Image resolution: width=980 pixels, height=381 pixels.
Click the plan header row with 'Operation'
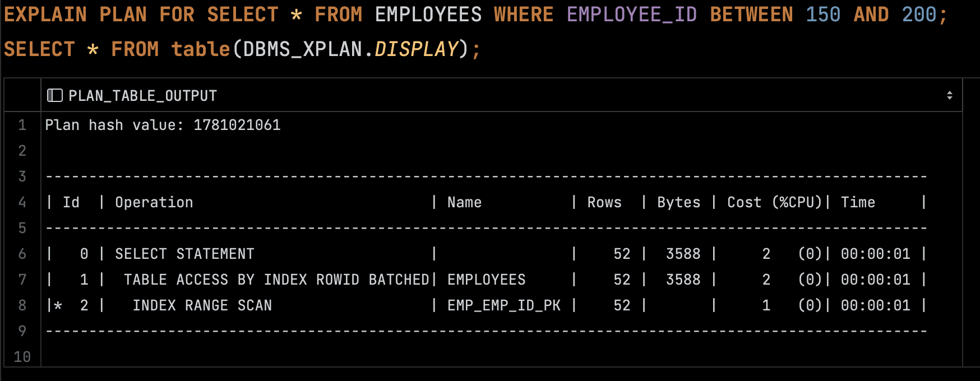point(502,202)
